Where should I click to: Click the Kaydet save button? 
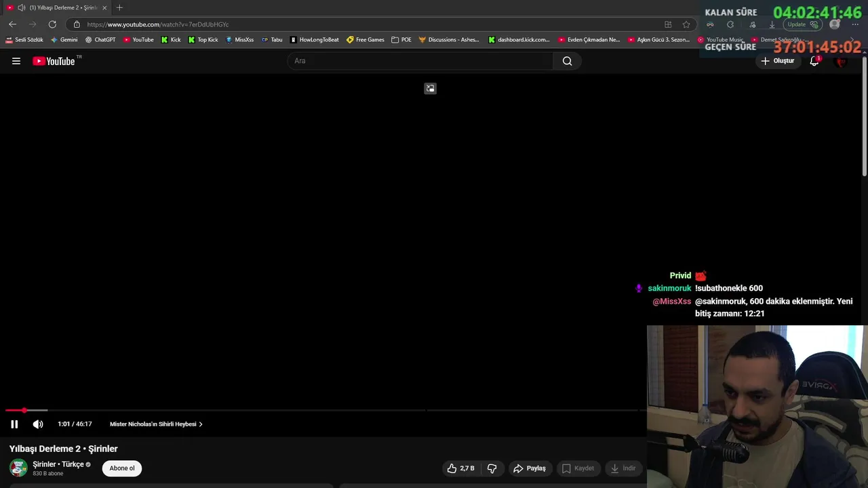click(x=578, y=468)
